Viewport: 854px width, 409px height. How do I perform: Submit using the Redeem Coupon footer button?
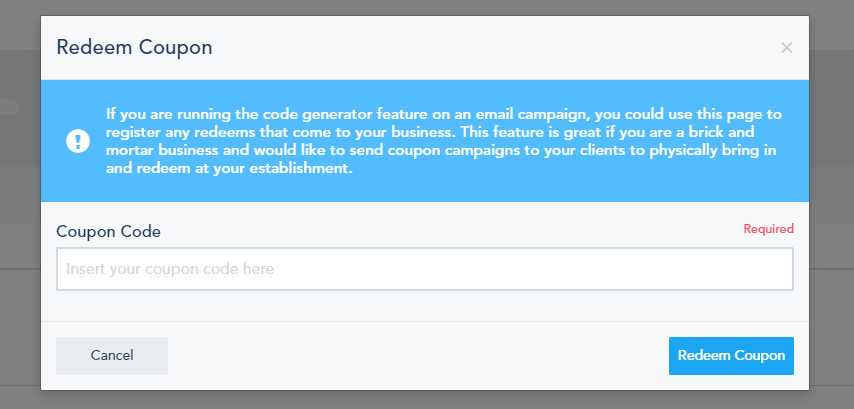[731, 356]
